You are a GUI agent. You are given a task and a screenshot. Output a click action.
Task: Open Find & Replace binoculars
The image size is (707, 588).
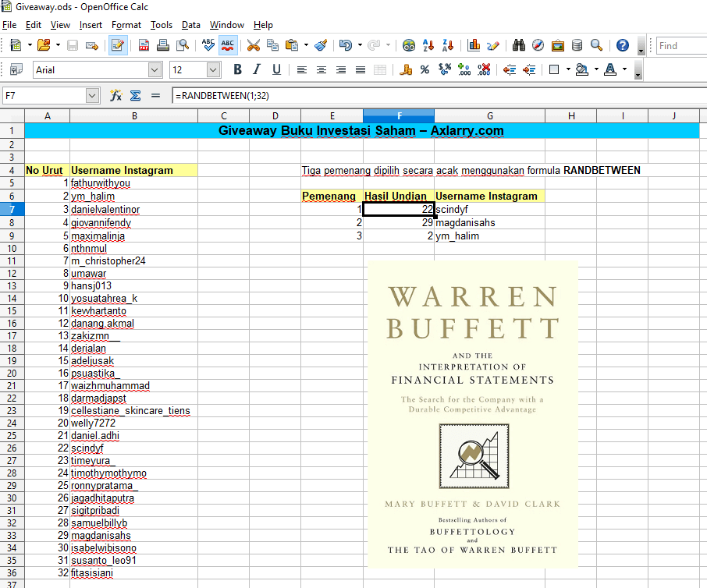519,45
